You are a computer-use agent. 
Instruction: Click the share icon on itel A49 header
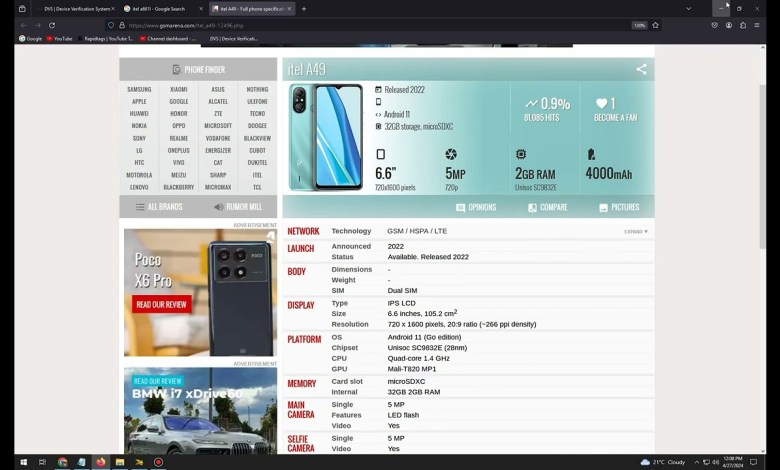pos(641,69)
